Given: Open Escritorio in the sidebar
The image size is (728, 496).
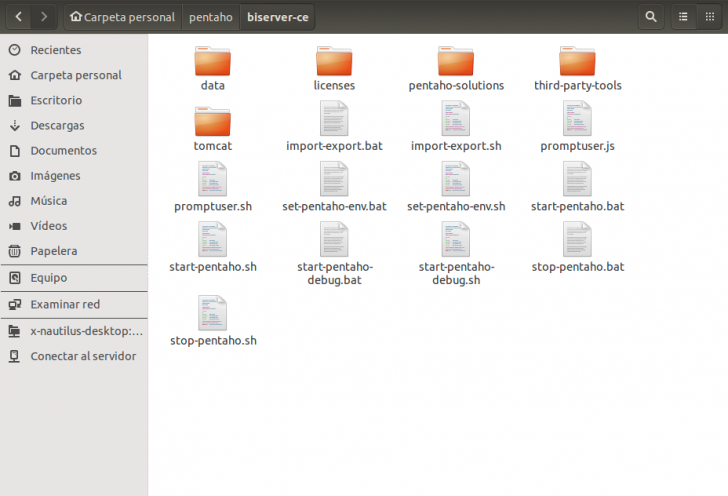Looking at the screenshot, I should [74, 100].
